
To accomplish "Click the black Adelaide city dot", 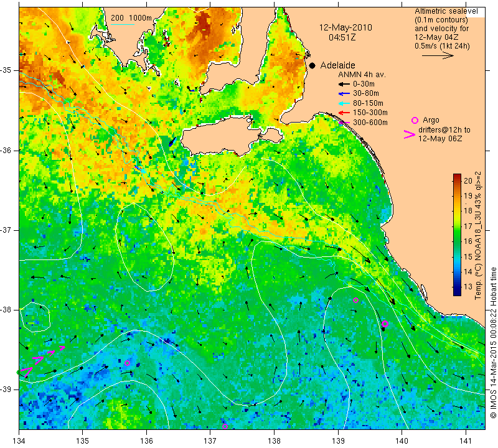I will tap(312, 65).
